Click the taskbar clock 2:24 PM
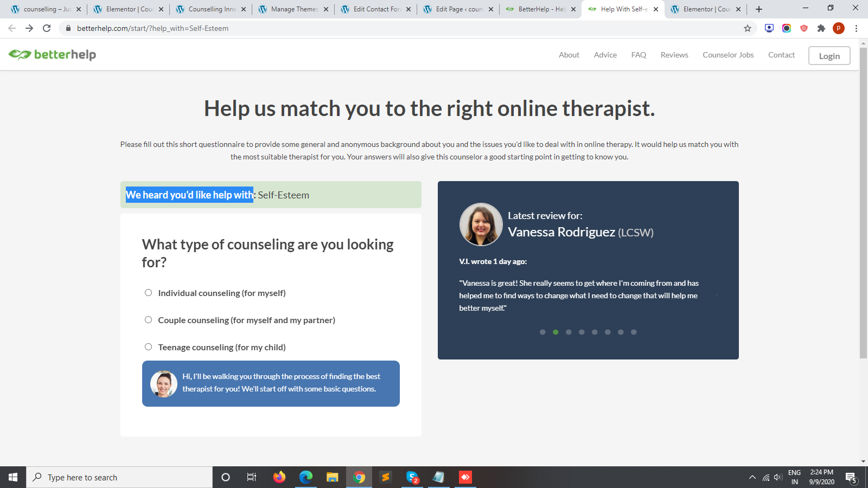Screen dimensions: 868x488 click(x=821, y=477)
